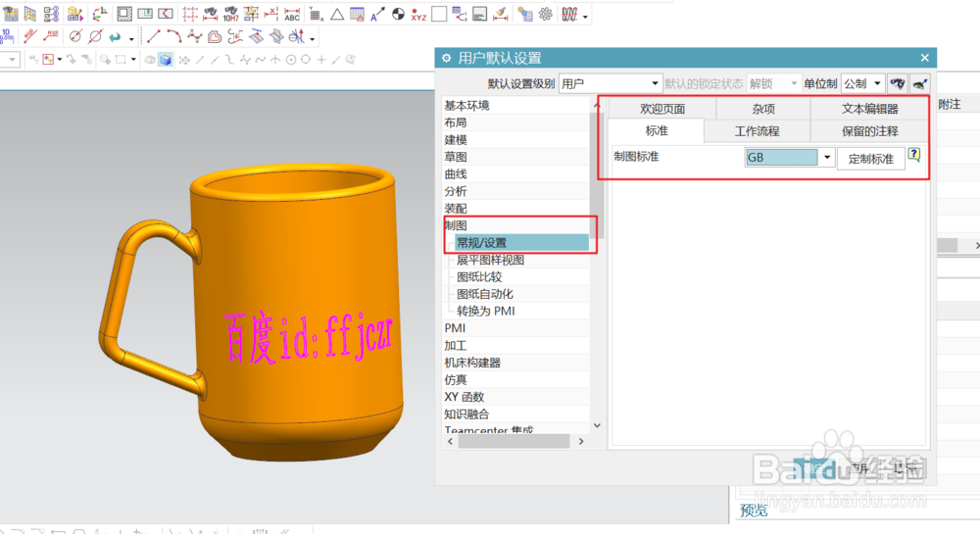980x534 pixels.
Task: Switch to the 杂项 tab
Action: point(763,109)
